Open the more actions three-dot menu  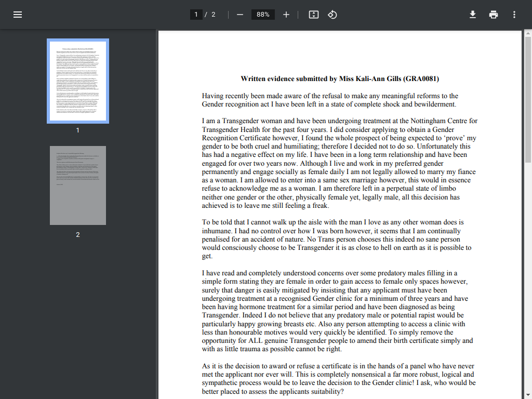click(x=514, y=15)
